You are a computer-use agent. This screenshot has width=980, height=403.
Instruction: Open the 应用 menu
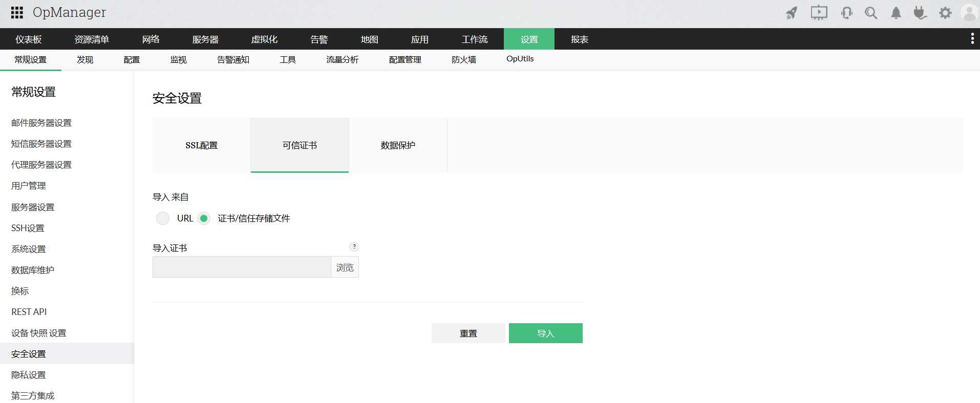pos(419,39)
